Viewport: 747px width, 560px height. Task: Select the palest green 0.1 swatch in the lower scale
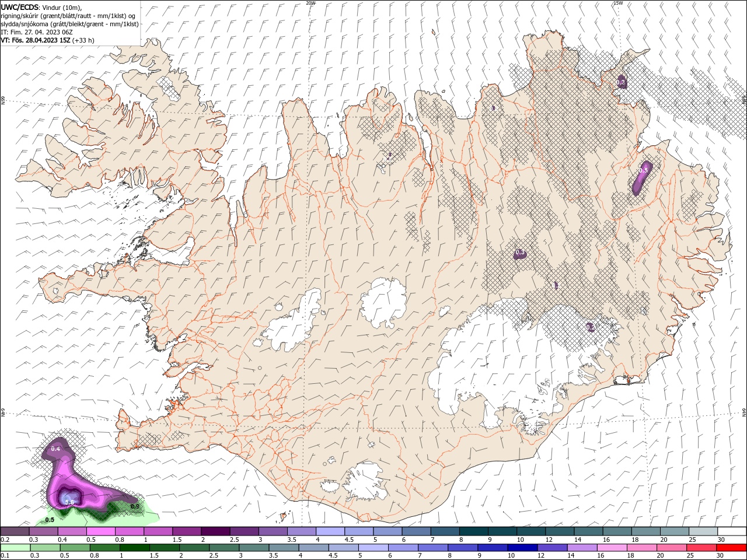[15, 548]
